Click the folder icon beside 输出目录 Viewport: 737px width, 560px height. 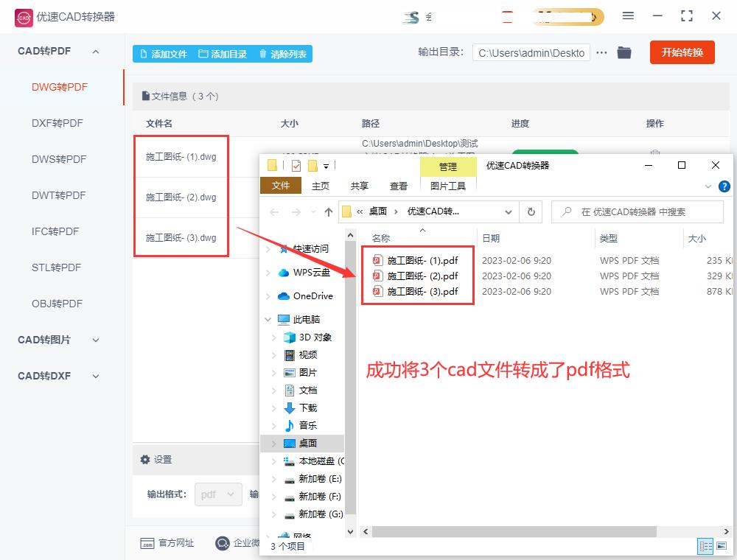tap(624, 52)
